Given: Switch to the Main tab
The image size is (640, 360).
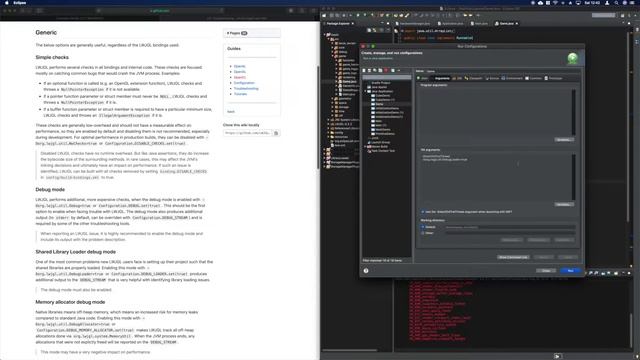Looking at the screenshot, I should [x=422, y=78].
